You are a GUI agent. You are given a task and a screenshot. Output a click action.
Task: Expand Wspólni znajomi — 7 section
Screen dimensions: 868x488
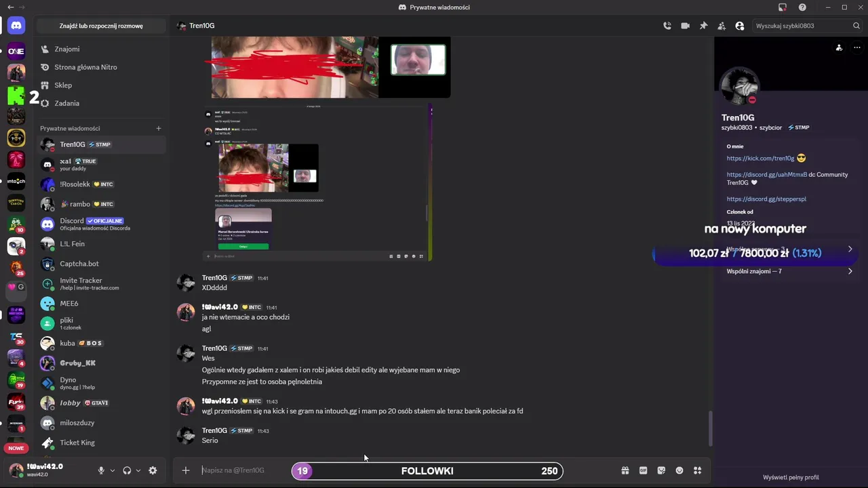tap(789, 271)
